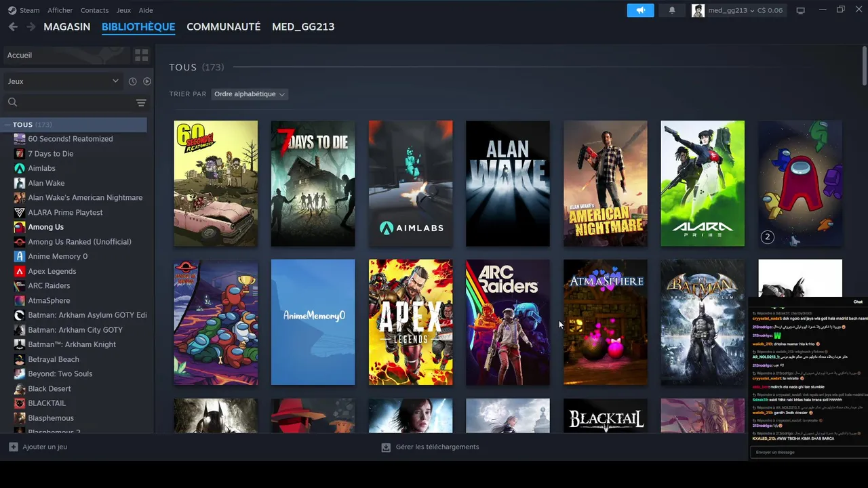Go forward with the right arrow
This screenshot has height=488, width=868.
[x=31, y=26]
